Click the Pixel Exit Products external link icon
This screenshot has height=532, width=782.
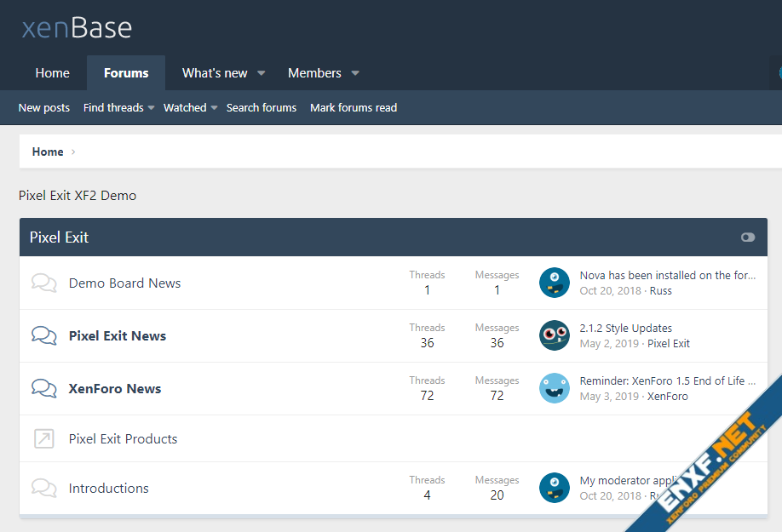coord(44,439)
